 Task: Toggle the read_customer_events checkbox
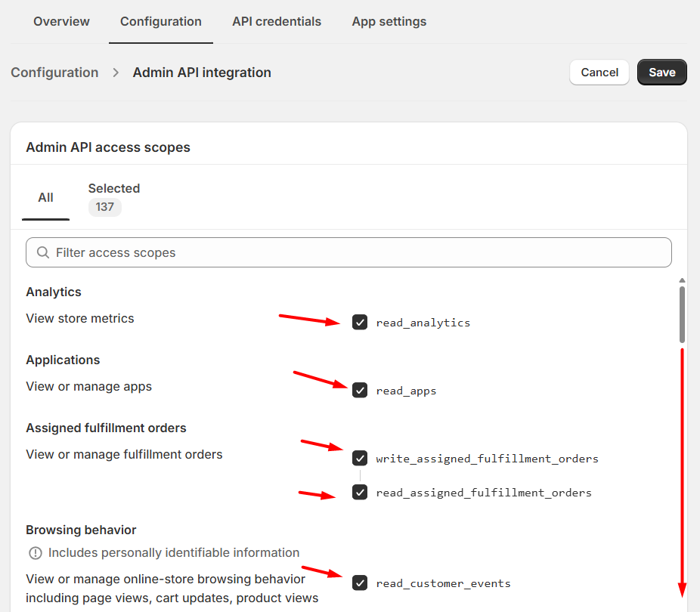coord(360,583)
